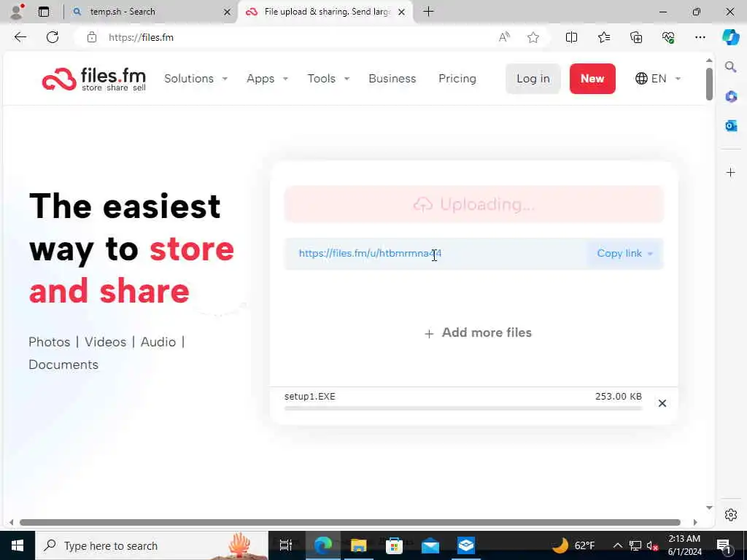Open Settings and more ellipsis menu

pos(700,37)
